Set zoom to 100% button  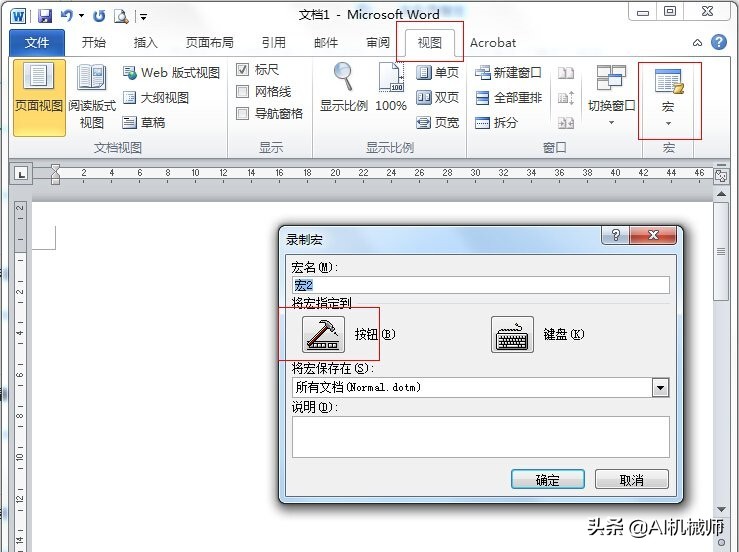pos(391,87)
